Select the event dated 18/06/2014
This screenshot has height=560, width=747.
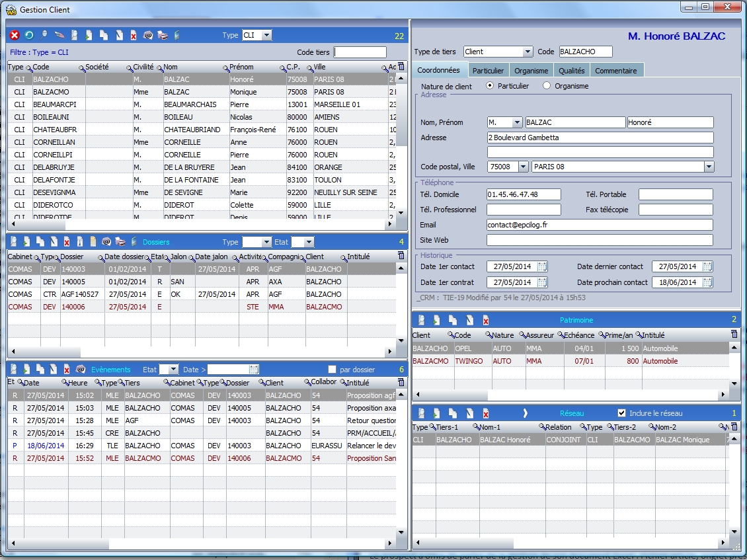[202, 446]
